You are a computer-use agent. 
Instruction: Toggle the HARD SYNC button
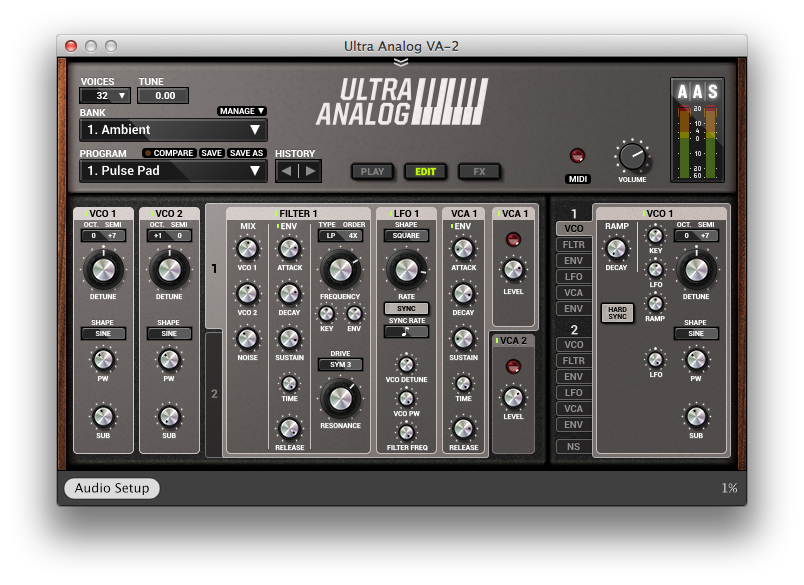point(617,313)
